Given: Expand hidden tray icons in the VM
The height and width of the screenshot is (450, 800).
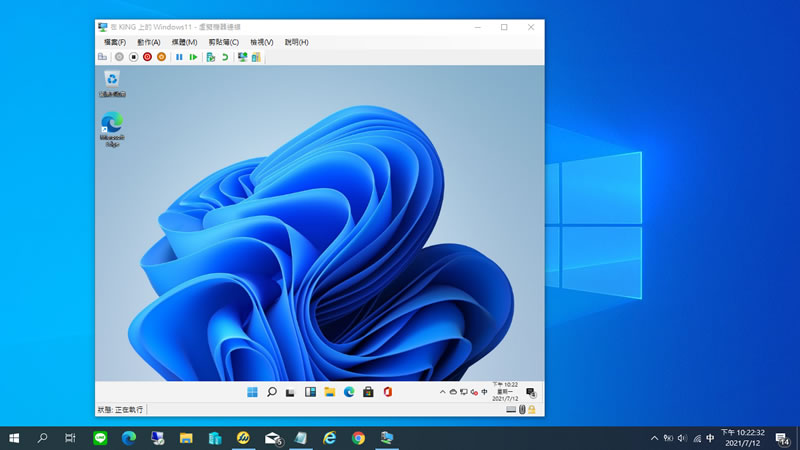Looking at the screenshot, I should coord(442,392).
